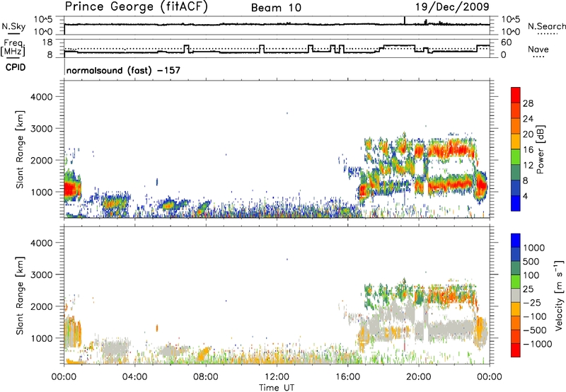Click the '500' label on velocity colorbar
Viewport: 566px width, 392px height.
tap(531, 262)
